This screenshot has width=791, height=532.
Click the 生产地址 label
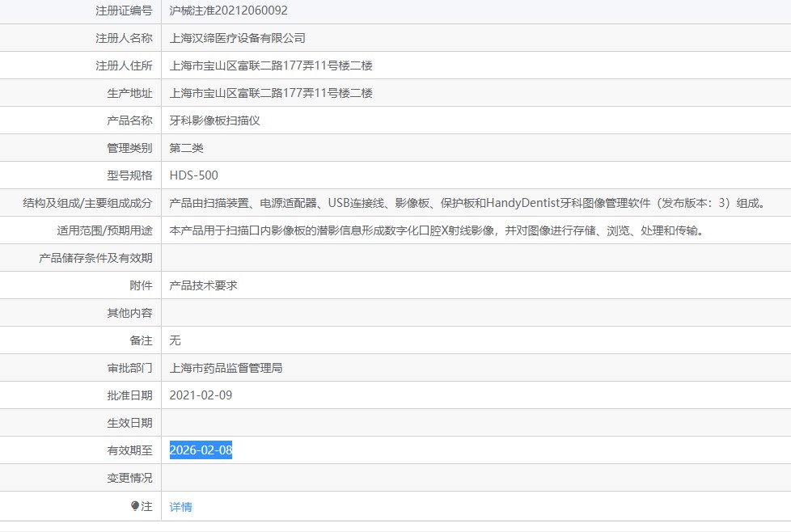129,93
